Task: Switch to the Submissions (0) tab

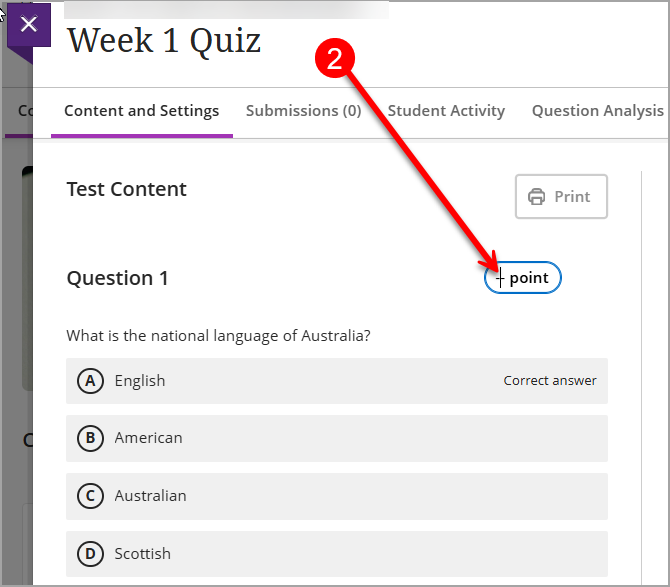Action: pyautogui.click(x=303, y=111)
